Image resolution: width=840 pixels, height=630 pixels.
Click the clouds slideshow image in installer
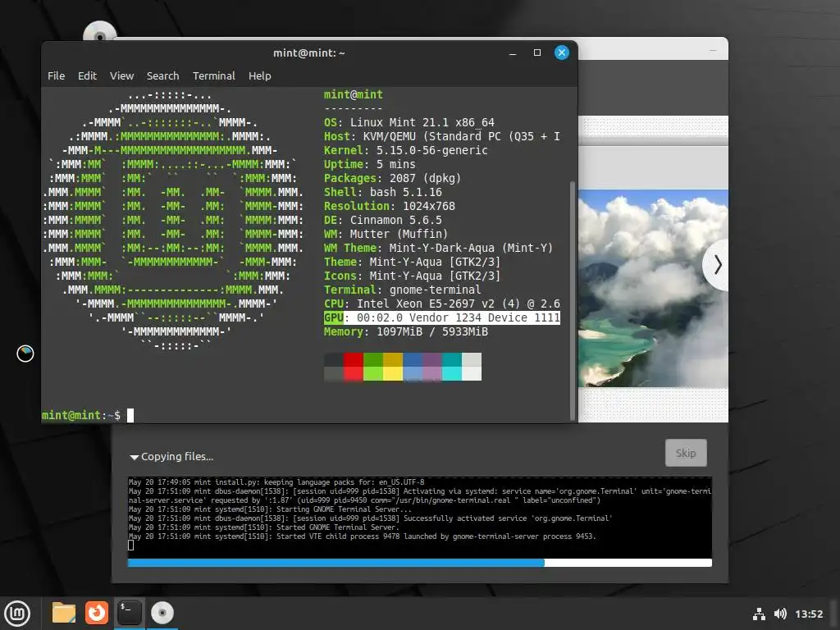[653, 288]
